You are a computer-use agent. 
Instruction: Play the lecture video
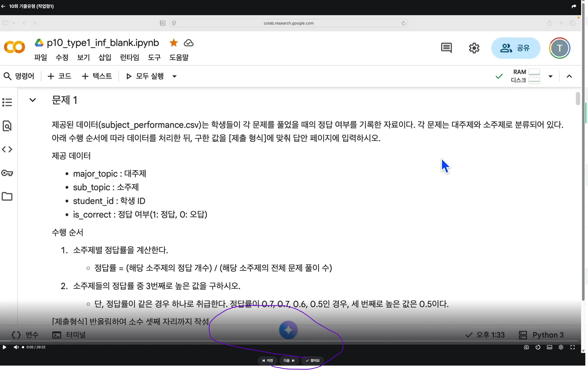[x=4, y=347]
